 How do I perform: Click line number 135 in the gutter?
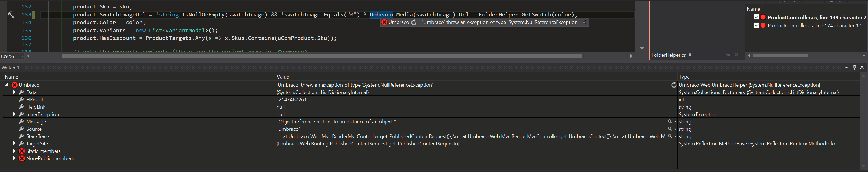click(x=26, y=30)
